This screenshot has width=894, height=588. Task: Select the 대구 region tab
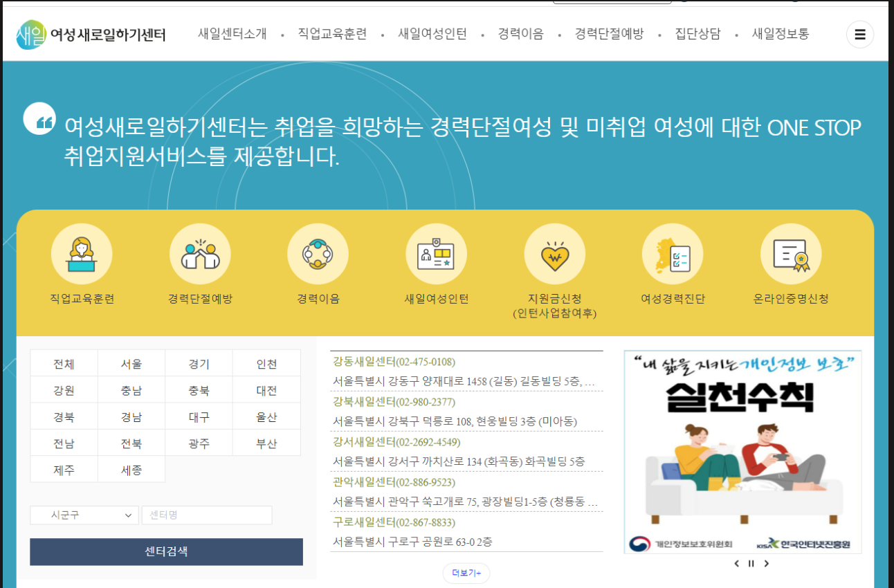199,416
